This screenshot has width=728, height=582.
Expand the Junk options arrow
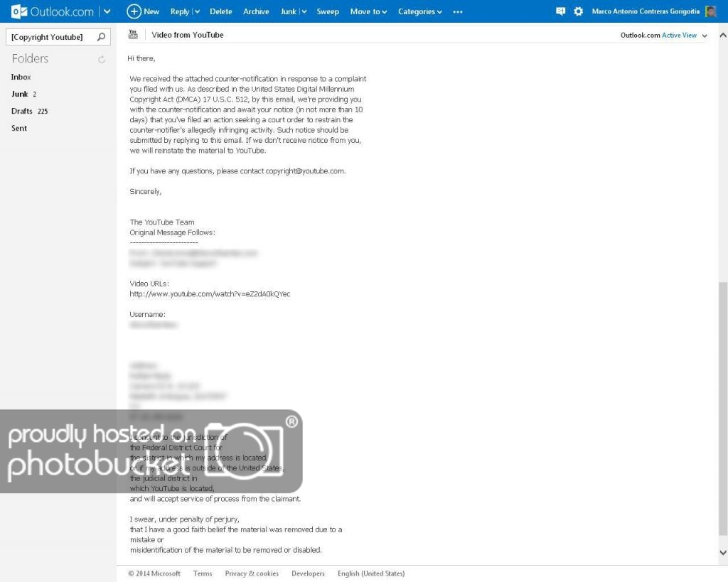pos(304,11)
